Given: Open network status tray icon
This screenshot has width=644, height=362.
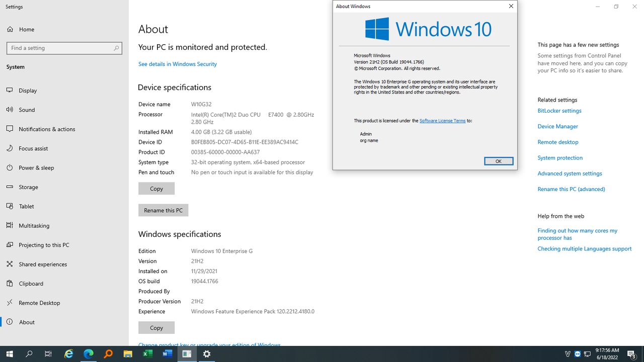Looking at the screenshot, I should [x=587, y=354].
